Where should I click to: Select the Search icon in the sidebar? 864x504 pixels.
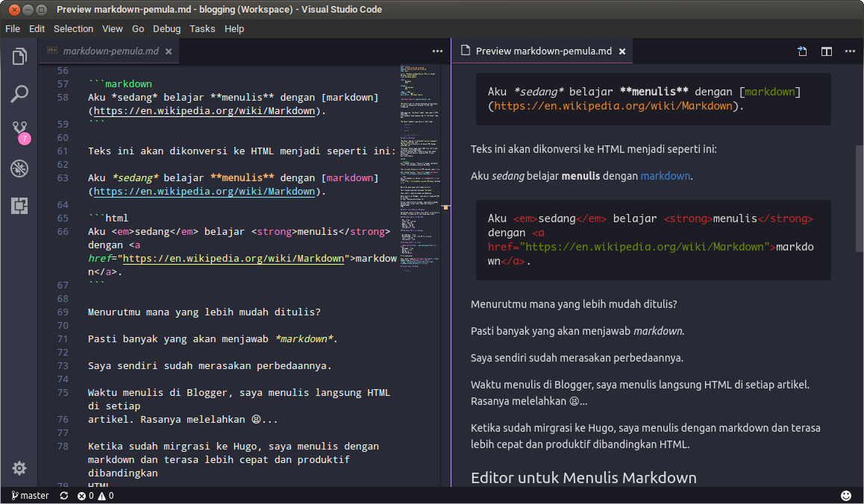tap(19, 93)
